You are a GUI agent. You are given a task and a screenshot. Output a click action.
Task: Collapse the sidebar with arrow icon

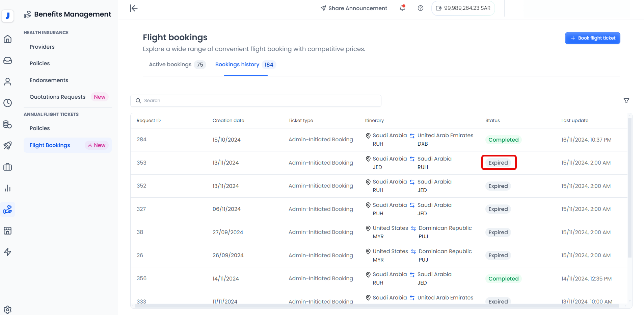(134, 8)
